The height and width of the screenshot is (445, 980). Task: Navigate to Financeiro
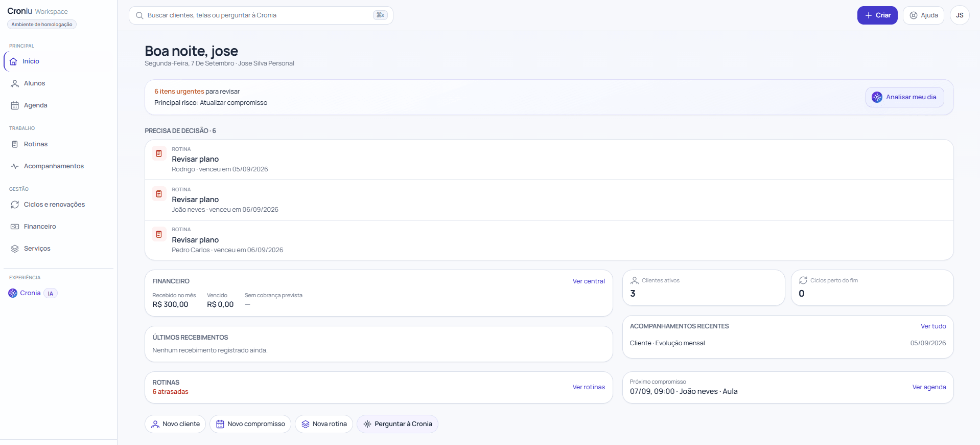(58, 227)
